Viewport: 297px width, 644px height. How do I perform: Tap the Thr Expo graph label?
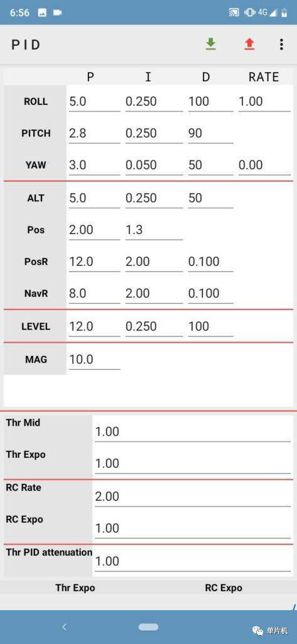pos(75,588)
